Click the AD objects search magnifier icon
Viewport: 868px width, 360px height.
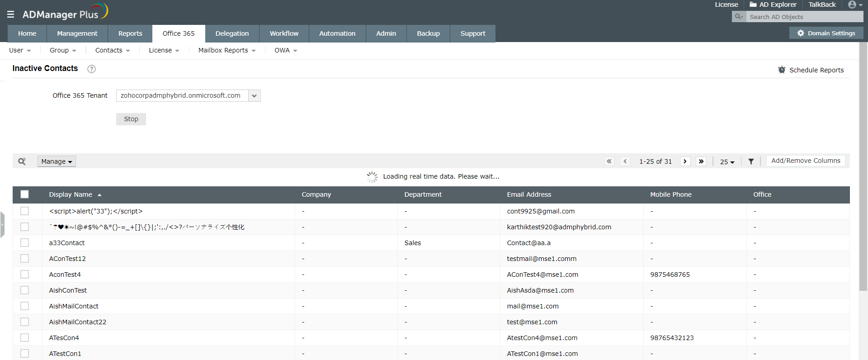tap(739, 17)
